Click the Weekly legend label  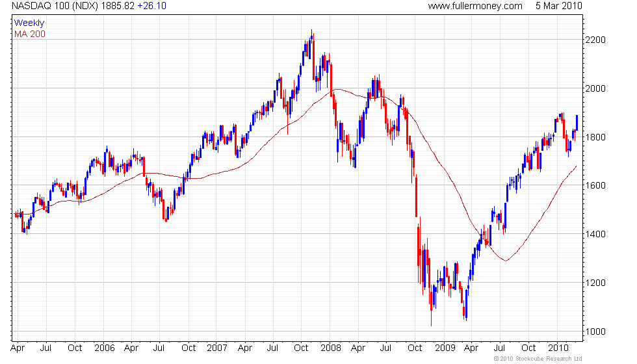click(29, 23)
